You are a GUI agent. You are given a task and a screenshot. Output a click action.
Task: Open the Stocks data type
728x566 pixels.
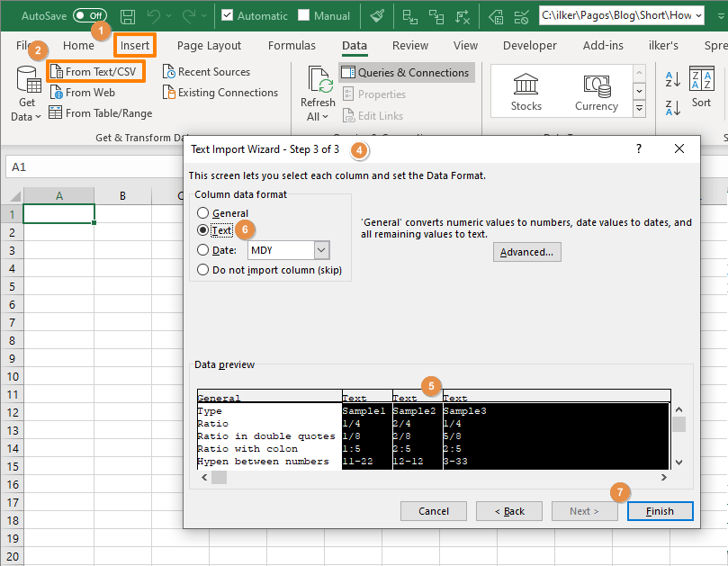pos(526,90)
